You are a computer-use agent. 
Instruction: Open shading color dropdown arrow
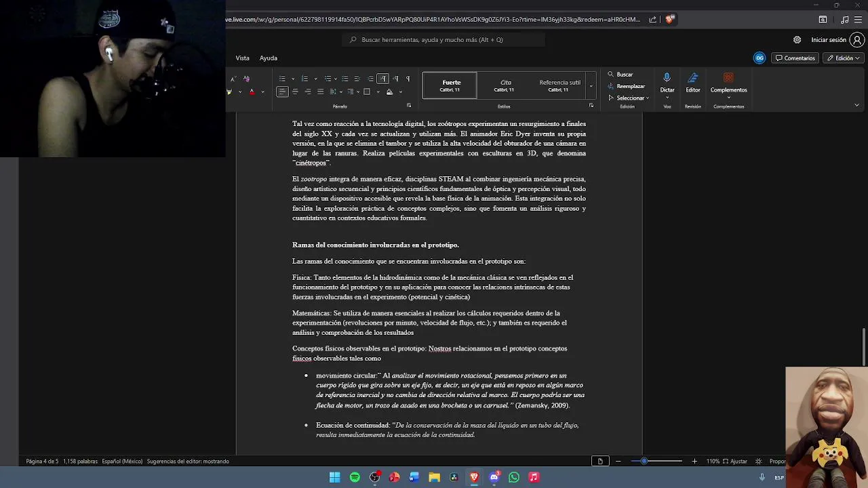[400, 91]
